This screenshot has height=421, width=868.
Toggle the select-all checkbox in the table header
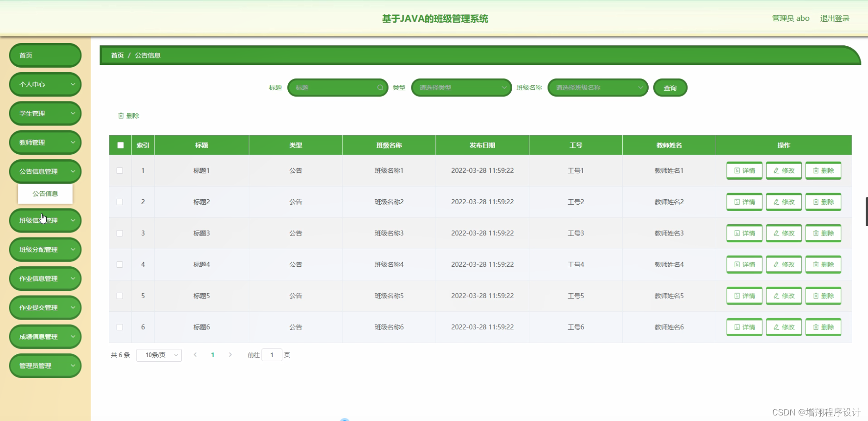(x=120, y=145)
